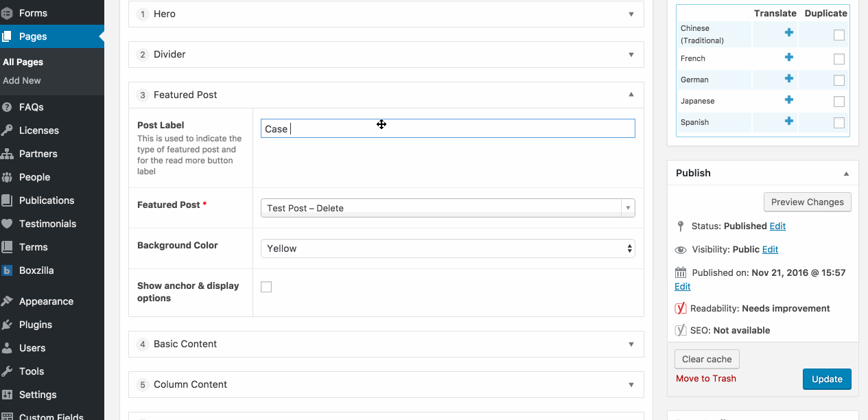Screen dimensions: 868x420
Task: Expand the Column Content section
Action: pos(631,384)
